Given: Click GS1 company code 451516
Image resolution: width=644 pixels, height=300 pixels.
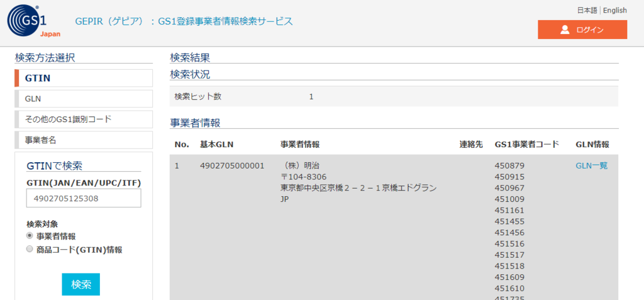Looking at the screenshot, I should point(509,243).
